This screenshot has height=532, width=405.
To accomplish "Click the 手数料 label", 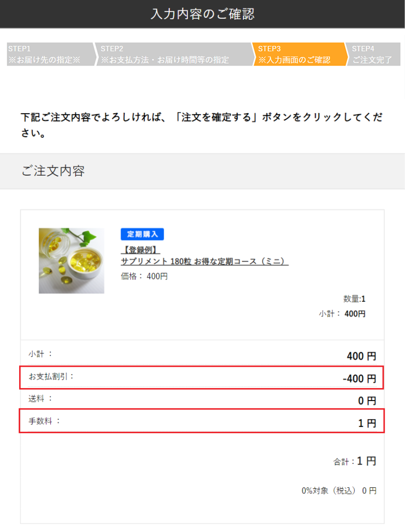I will click(x=44, y=421).
